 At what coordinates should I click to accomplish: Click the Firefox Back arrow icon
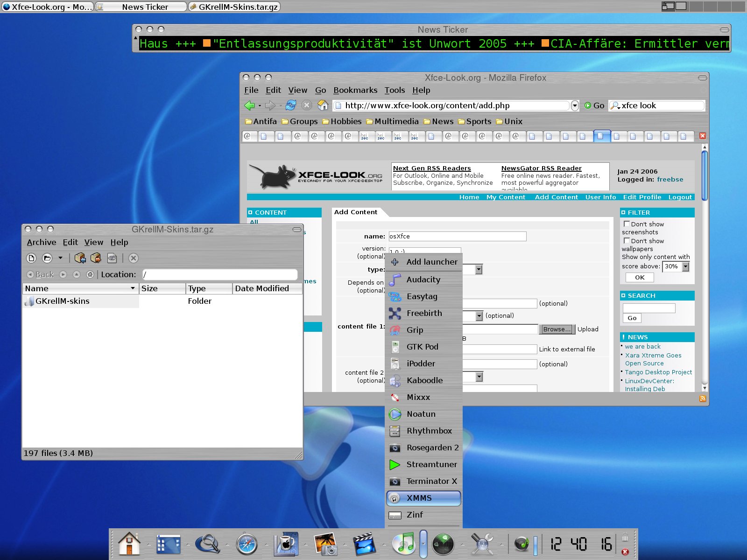(250, 105)
